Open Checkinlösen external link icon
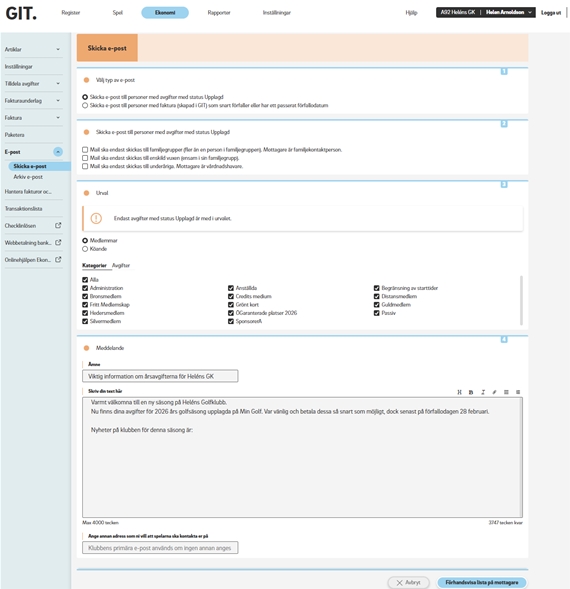The height and width of the screenshot is (589, 570). (x=58, y=225)
